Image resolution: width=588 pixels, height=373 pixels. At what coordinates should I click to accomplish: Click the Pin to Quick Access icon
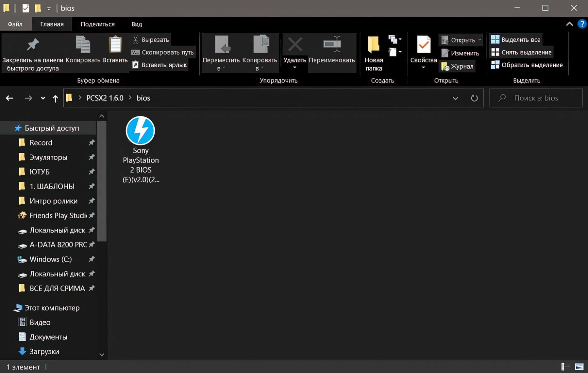33,45
